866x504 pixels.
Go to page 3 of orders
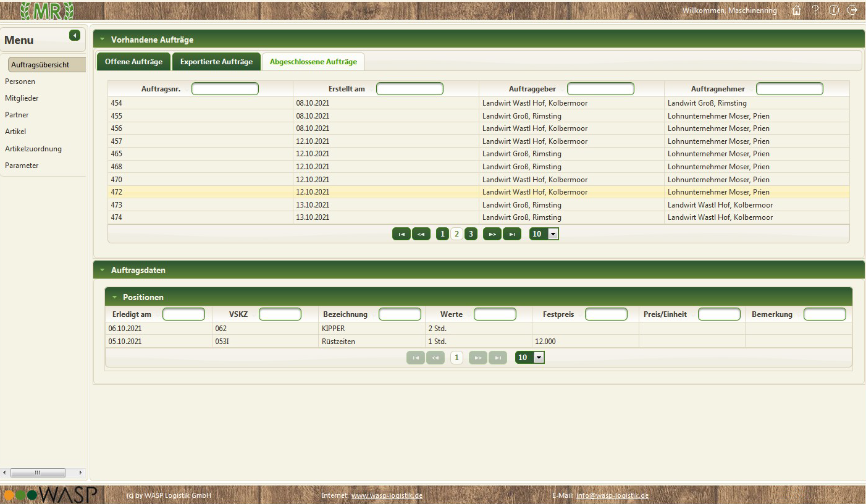click(x=471, y=234)
